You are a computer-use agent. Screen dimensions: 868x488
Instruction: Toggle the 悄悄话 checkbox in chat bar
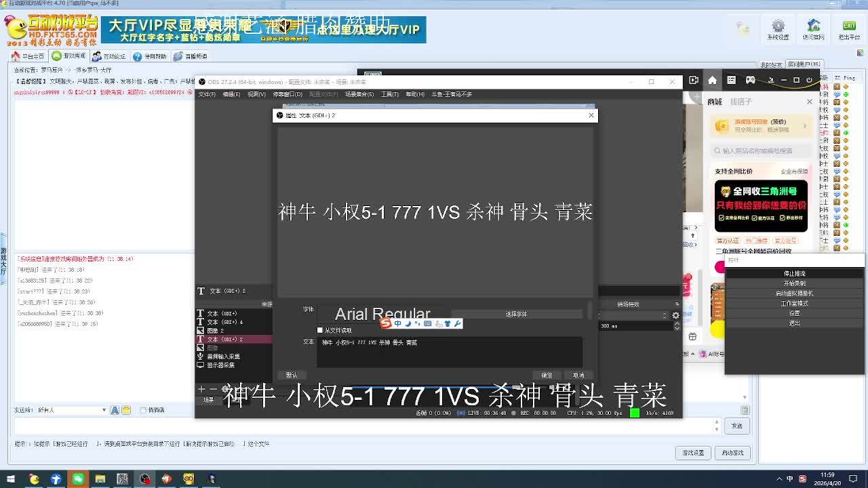click(143, 410)
